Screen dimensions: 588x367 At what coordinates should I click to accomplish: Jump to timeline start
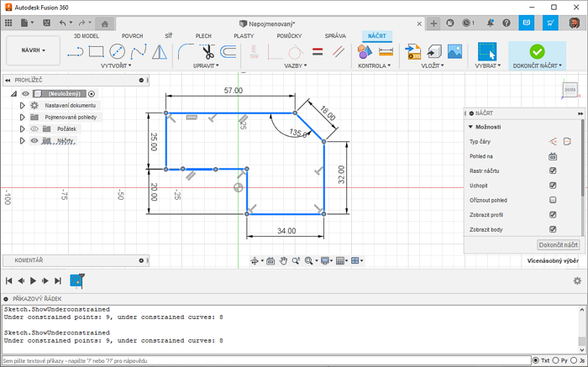pyautogui.click(x=9, y=280)
